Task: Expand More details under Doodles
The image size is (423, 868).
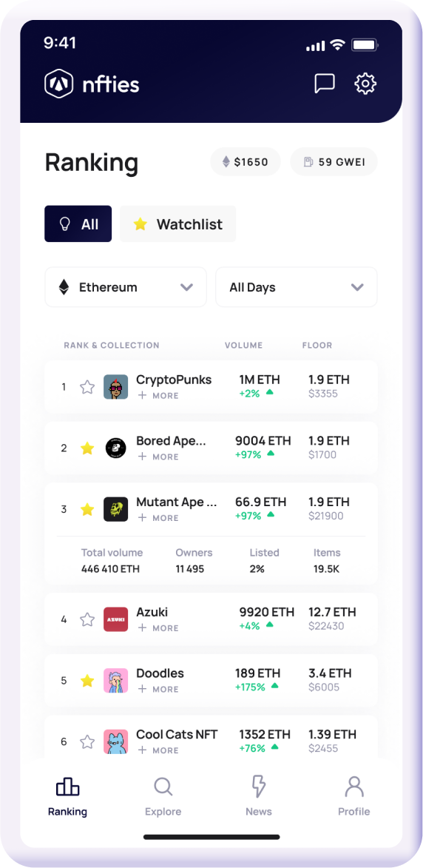Action: click(158, 689)
